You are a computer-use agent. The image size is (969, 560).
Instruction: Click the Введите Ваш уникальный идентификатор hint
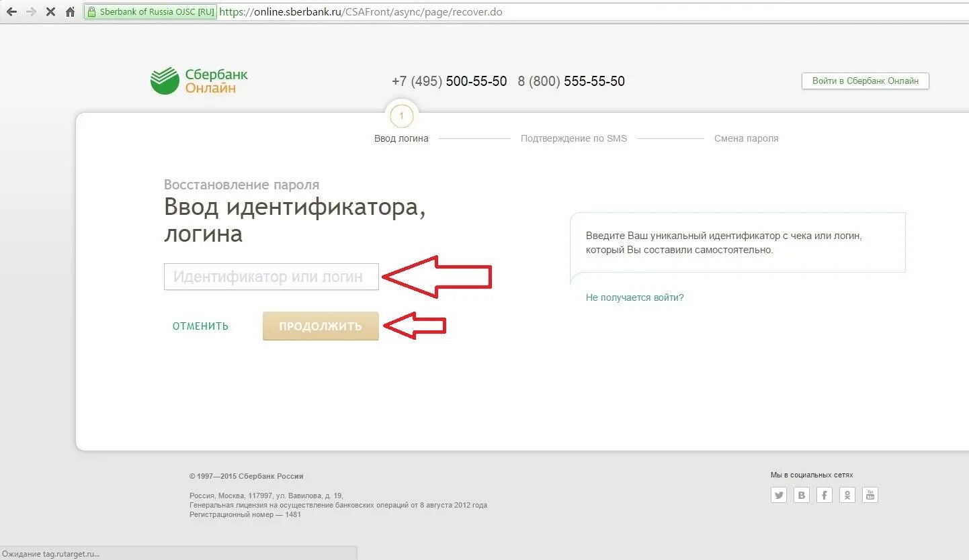click(x=724, y=243)
